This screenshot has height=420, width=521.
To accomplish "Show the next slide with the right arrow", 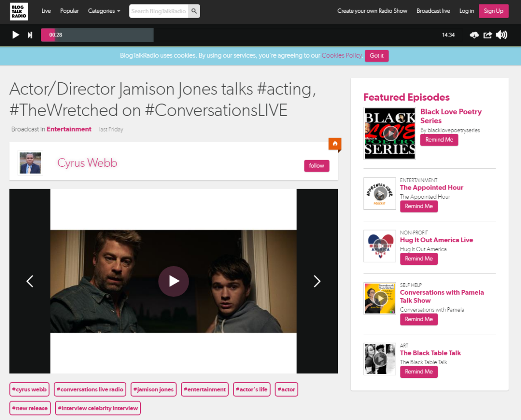I will click(317, 281).
